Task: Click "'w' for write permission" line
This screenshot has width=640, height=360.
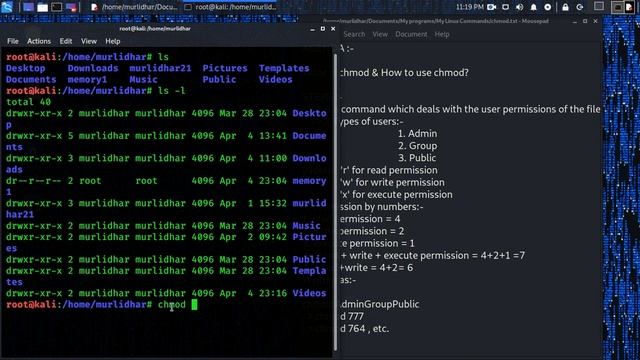Action: pos(393,182)
